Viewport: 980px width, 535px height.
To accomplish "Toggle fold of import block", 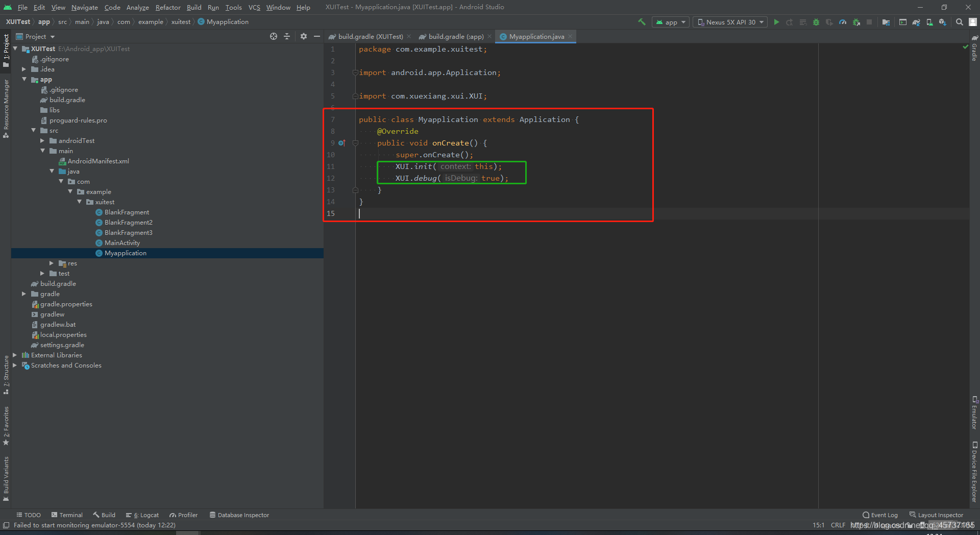I will 355,72.
